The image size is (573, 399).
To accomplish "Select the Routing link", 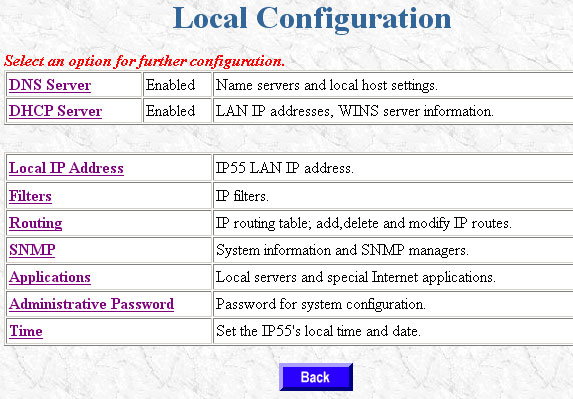I will [x=35, y=223].
